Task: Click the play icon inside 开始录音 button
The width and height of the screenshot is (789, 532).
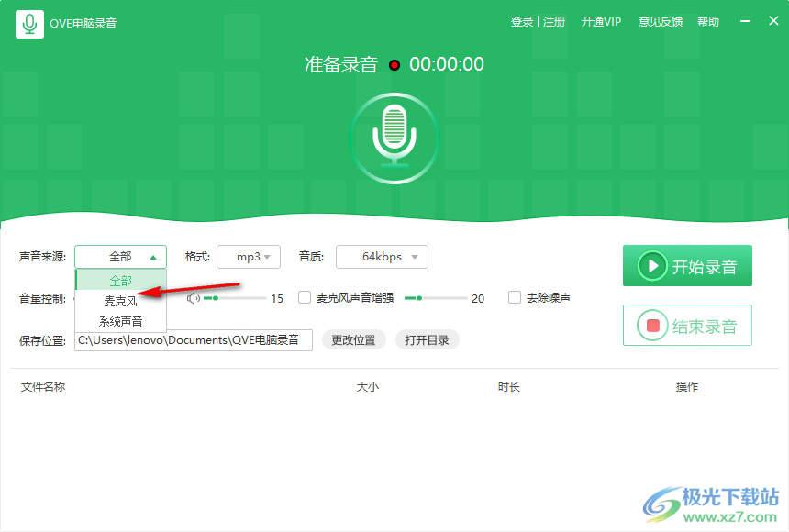Action: point(653,266)
